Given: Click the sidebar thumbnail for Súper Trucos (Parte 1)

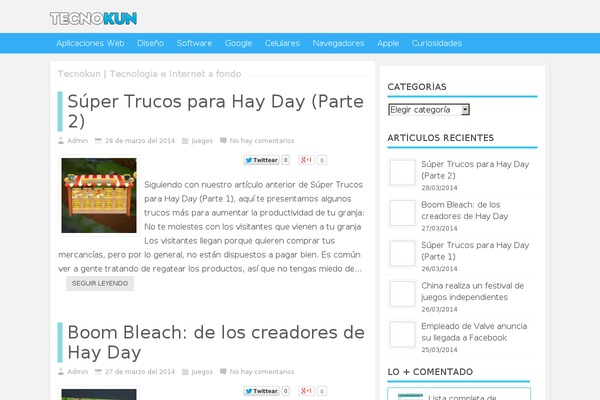Looking at the screenshot, I should point(402,254).
